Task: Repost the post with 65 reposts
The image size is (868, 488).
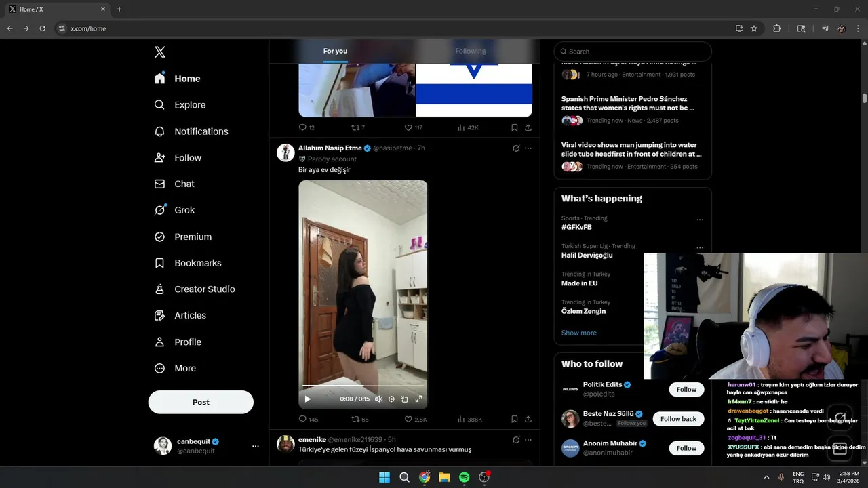Action: point(359,420)
